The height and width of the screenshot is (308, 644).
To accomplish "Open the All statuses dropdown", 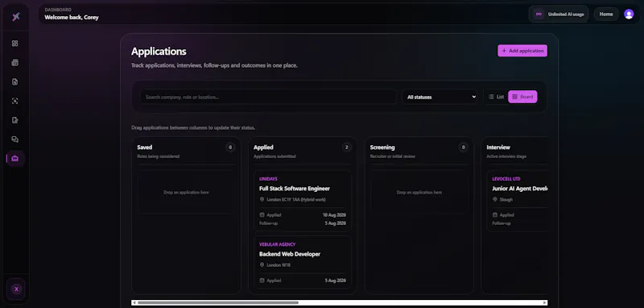I will [440, 97].
